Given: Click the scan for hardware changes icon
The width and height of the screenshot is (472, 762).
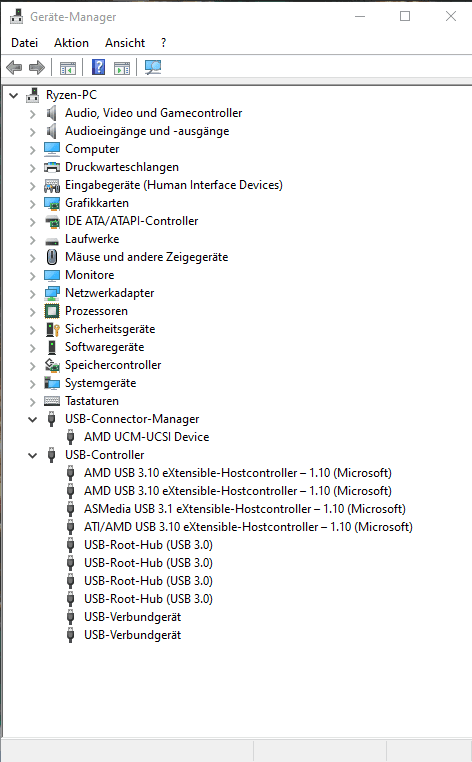Looking at the screenshot, I should (x=153, y=67).
